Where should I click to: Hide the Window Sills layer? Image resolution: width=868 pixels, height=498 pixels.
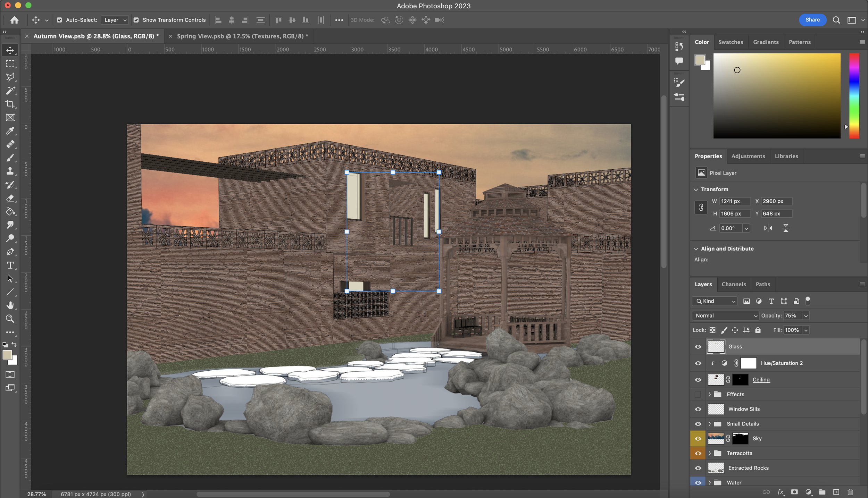[698, 410]
